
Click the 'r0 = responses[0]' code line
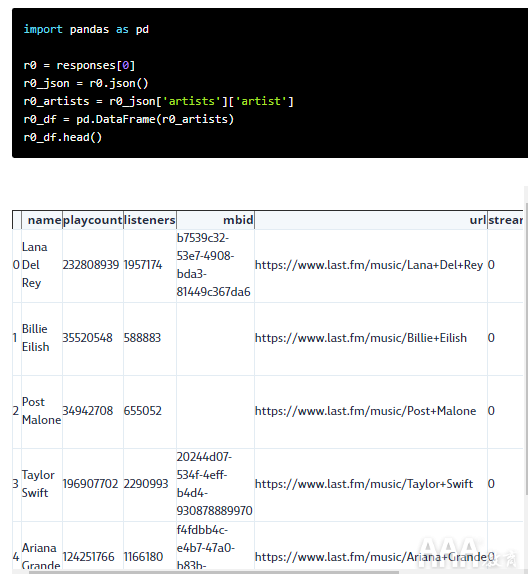[x=79, y=65]
